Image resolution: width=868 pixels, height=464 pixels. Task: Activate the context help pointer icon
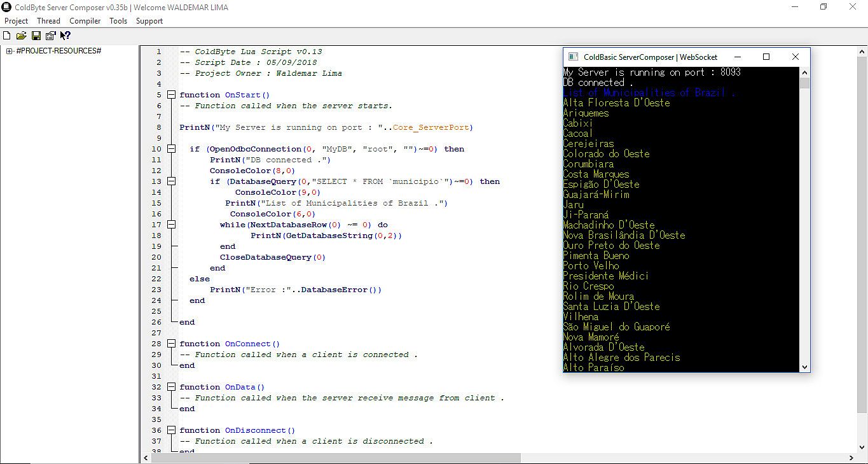point(65,36)
